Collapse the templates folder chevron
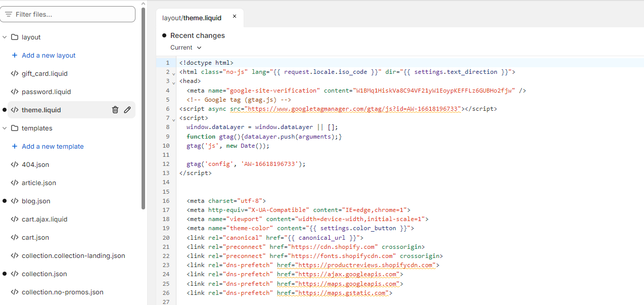The height and width of the screenshot is (305, 644). click(x=5, y=128)
